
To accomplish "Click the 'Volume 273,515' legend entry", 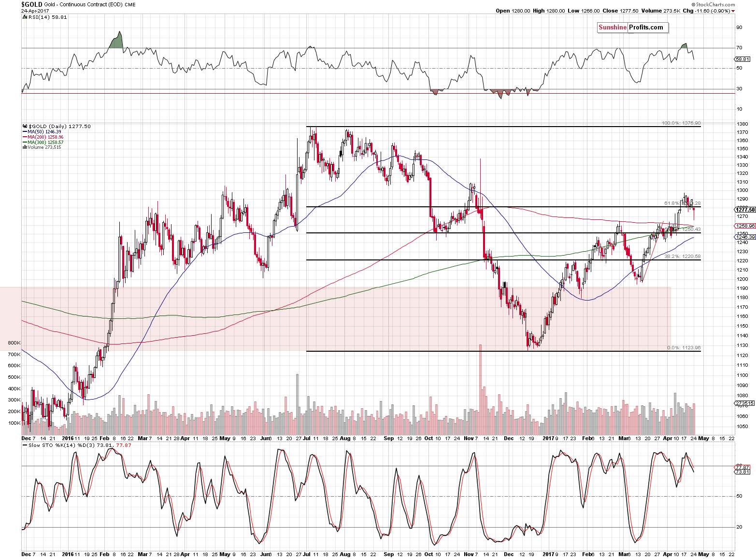I will point(44,147).
